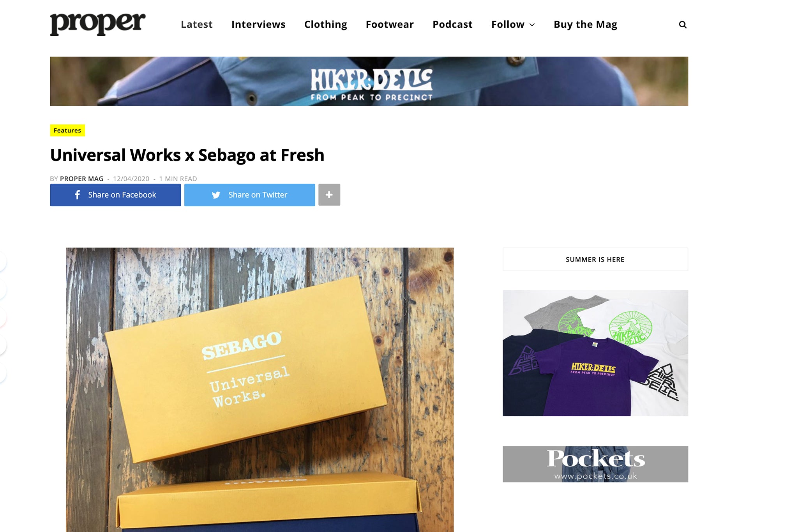The width and height of the screenshot is (798, 532).
Task: Open the Hikerdelic t-shirts sidebar image
Action: pyautogui.click(x=595, y=353)
